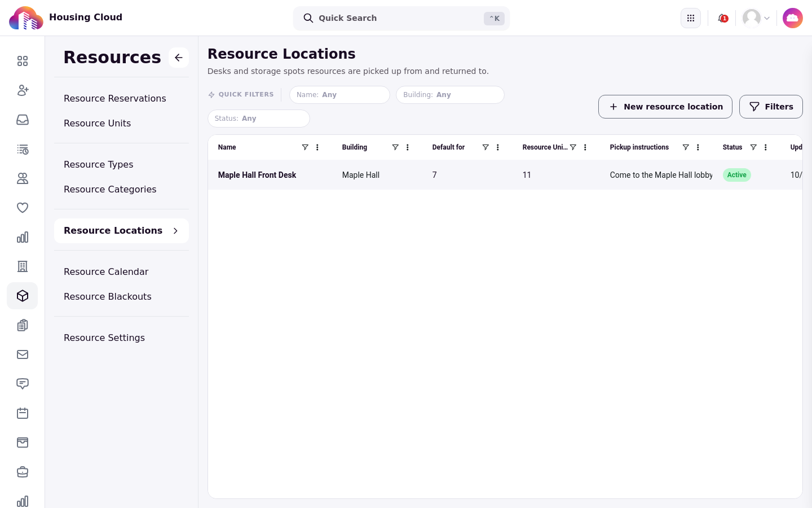Viewport: 812px width, 508px height.
Task: Open the Building quick filter
Action: tap(450, 95)
